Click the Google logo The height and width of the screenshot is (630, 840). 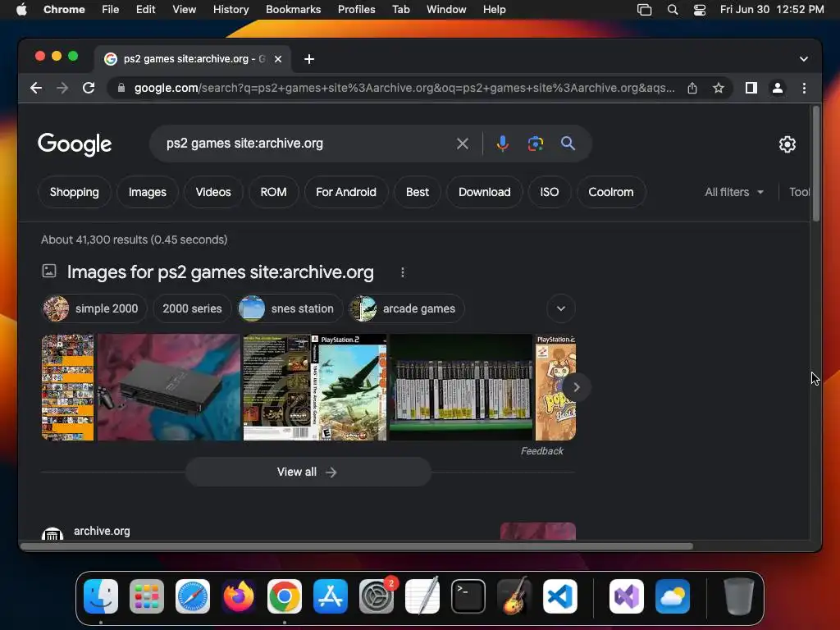point(75,144)
